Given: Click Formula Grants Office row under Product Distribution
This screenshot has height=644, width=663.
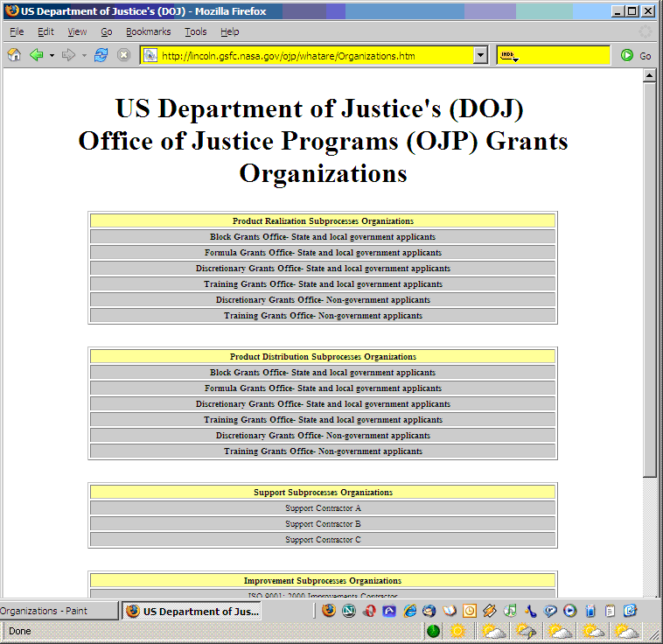Looking at the screenshot, I should click(323, 388).
